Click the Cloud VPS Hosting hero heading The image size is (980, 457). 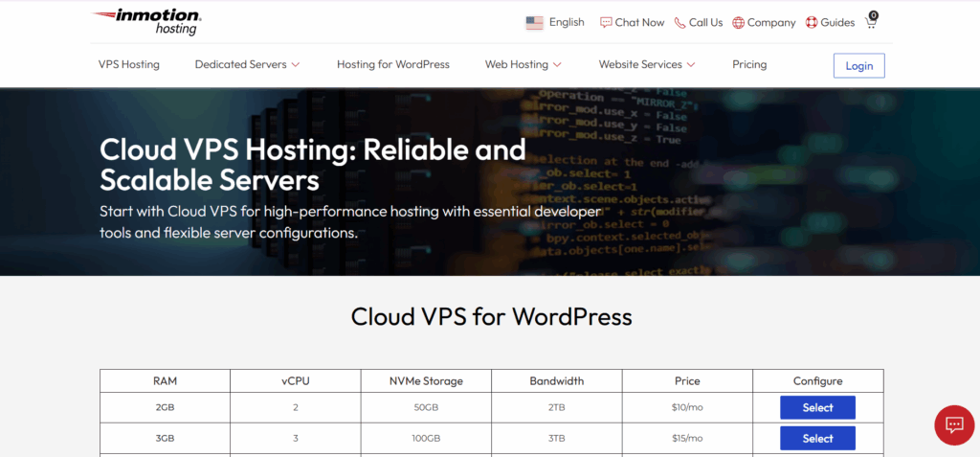[313, 164]
